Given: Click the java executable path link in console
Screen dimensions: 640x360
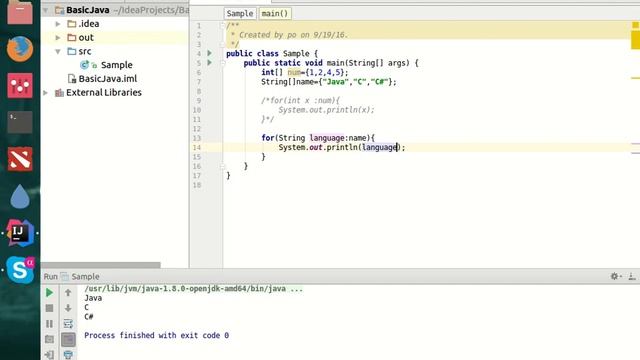Looking at the screenshot, I should click(193, 289).
